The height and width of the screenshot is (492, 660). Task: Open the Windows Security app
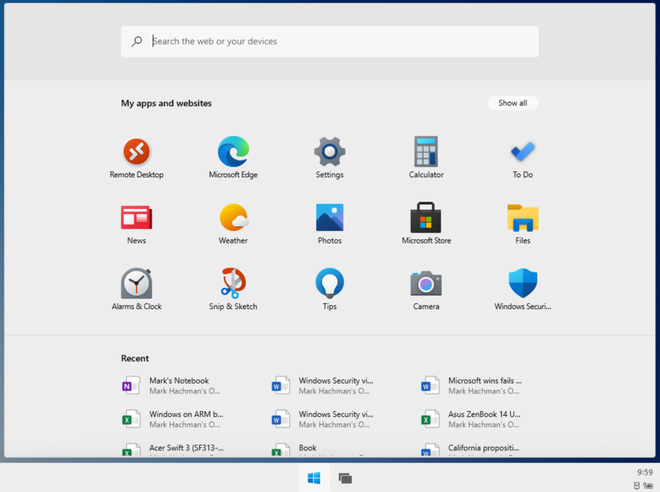click(x=522, y=285)
